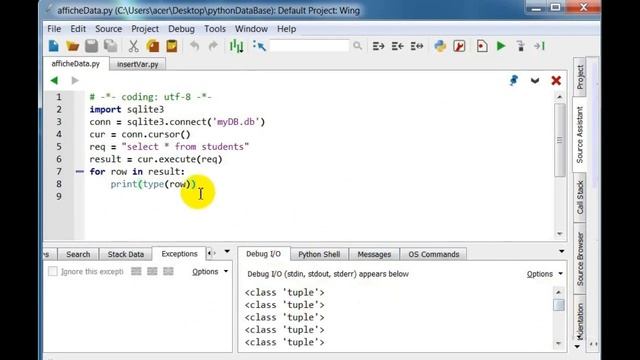Open the dropdown arrow below the vertical side tabs
The image size is (640, 360).
tap(577, 347)
